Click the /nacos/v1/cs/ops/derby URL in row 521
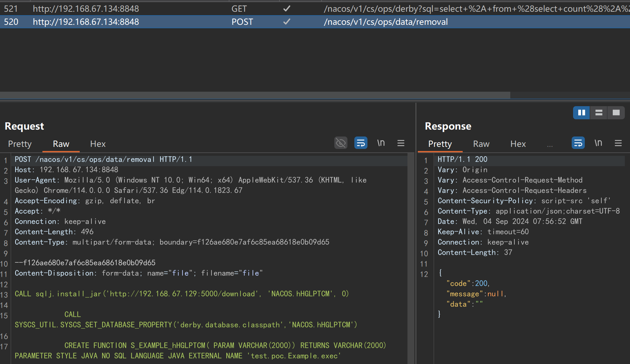 pos(477,9)
